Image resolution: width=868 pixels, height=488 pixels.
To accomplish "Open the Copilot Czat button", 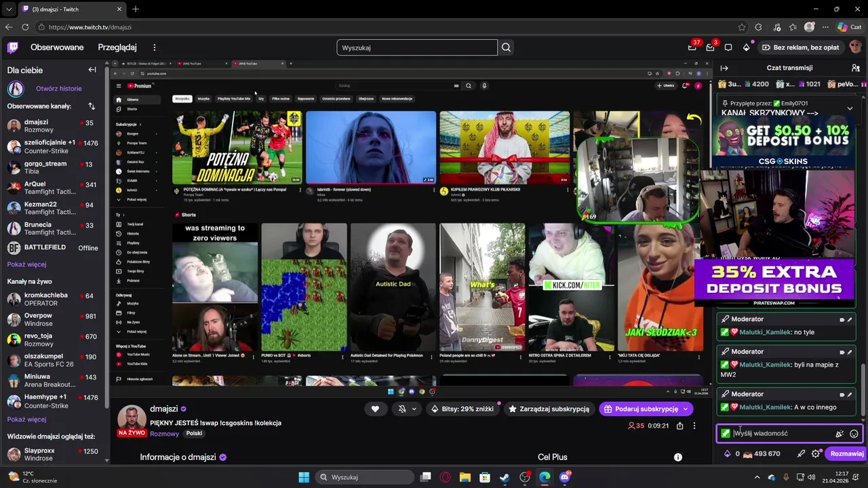I will coord(850,27).
